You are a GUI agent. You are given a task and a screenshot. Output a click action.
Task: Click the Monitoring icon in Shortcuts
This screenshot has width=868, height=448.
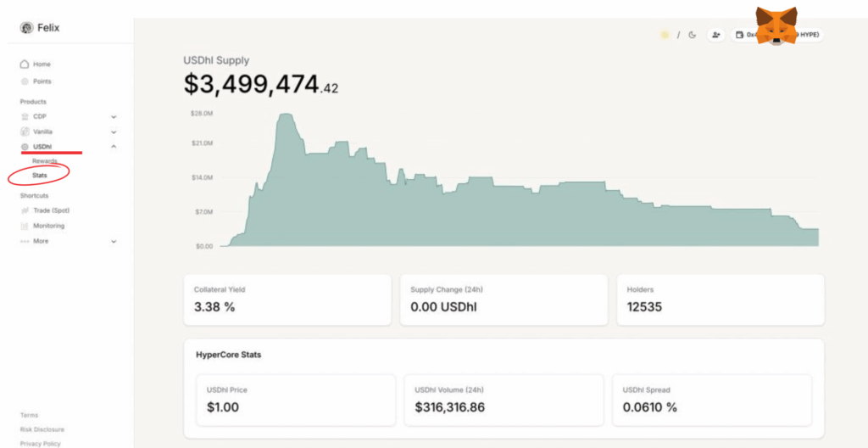[x=25, y=226]
